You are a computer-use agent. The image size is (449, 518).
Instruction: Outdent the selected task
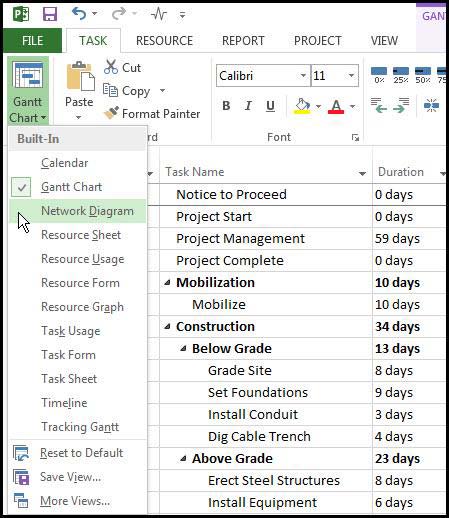[379, 105]
